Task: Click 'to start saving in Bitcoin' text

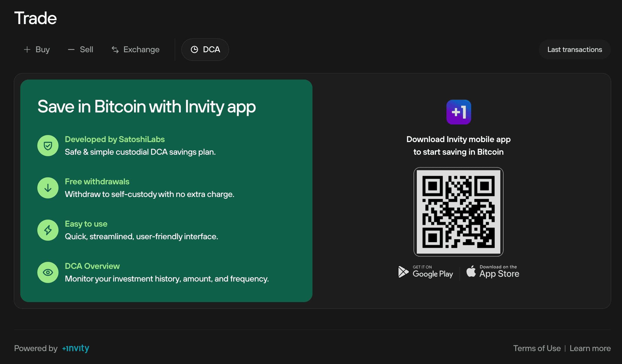Action: 459,152
